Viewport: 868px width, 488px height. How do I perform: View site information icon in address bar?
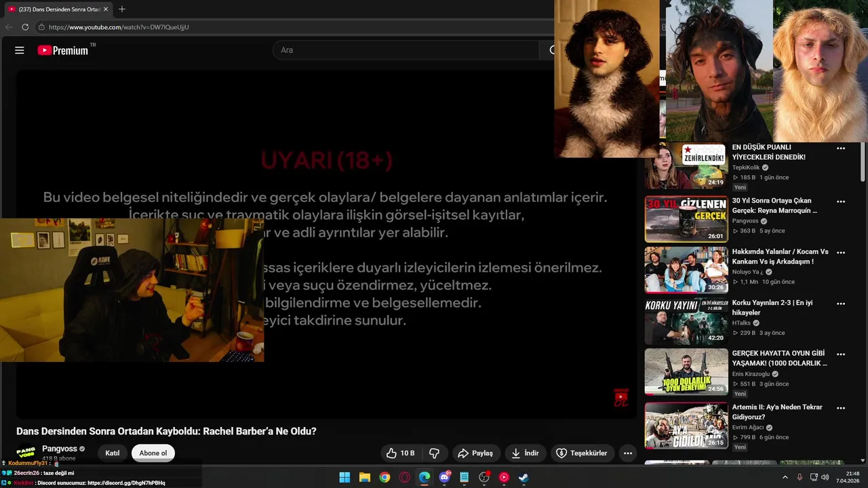click(41, 27)
